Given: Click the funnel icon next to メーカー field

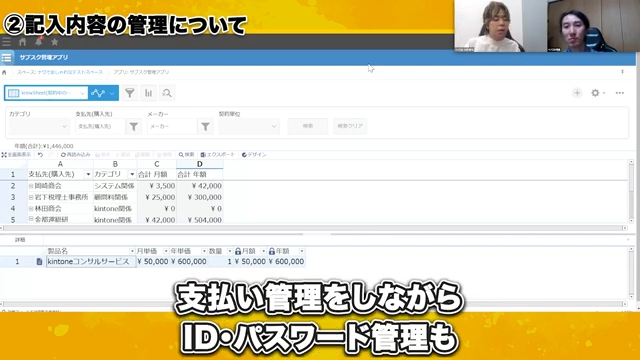Looking at the screenshot, I should [205, 127].
